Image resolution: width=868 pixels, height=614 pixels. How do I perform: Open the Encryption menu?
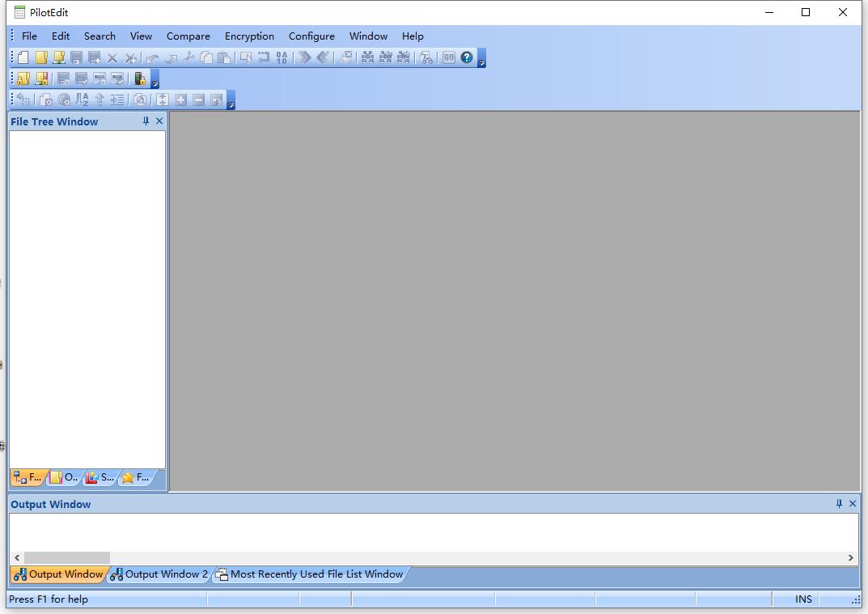249,36
